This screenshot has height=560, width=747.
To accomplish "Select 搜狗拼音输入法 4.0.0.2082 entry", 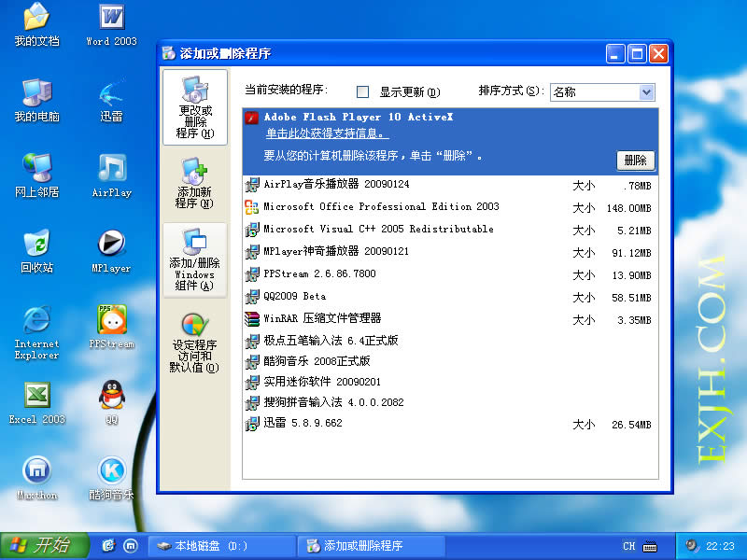I will 451,402.
